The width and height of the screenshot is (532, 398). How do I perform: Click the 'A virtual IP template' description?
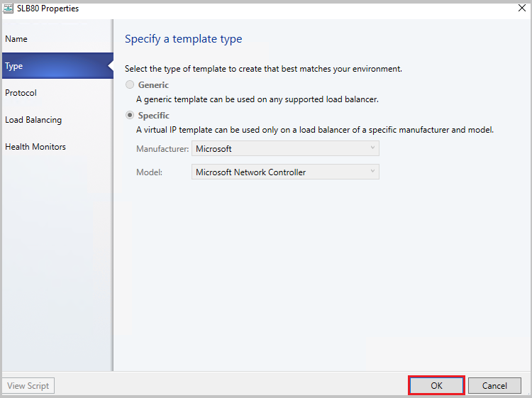[315, 130]
